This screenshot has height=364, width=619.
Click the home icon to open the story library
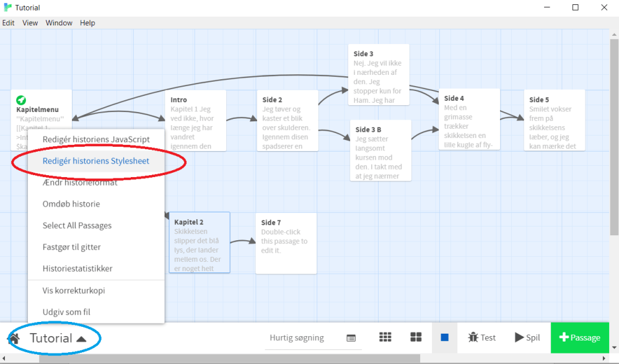click(x=13, y=338)
